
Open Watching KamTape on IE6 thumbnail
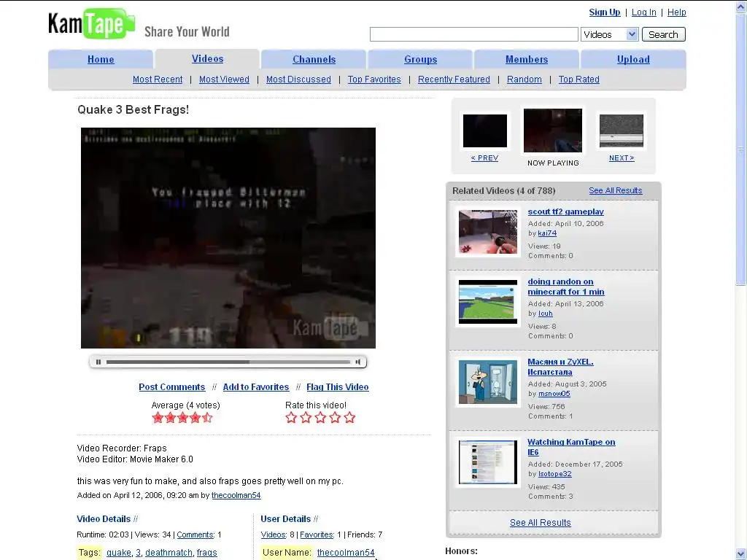click(x=488, y=462)
